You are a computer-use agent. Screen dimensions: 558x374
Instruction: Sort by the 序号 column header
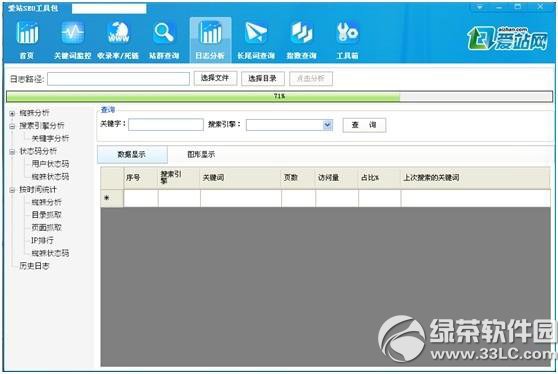tap(141, 178)
